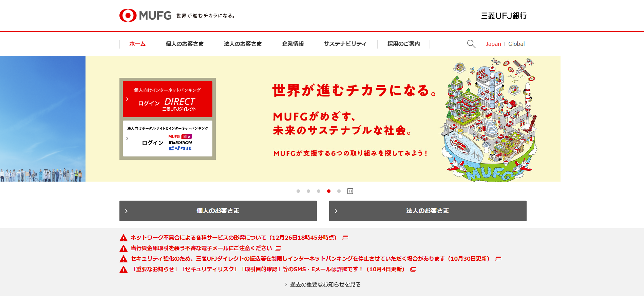Open 法人のお客さま gray banner button
The height and width of the screenshot is (296, 644).
[x=428, y=211]
